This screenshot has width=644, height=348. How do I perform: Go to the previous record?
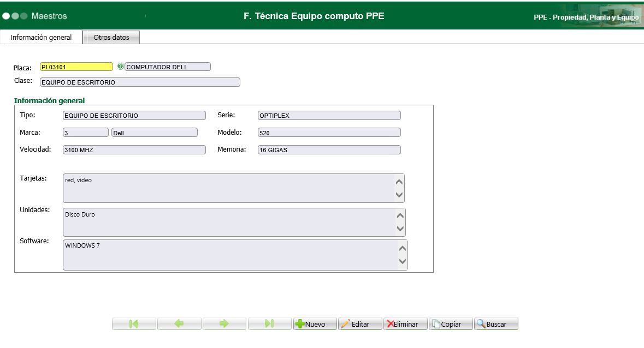[x=179, y=324]
